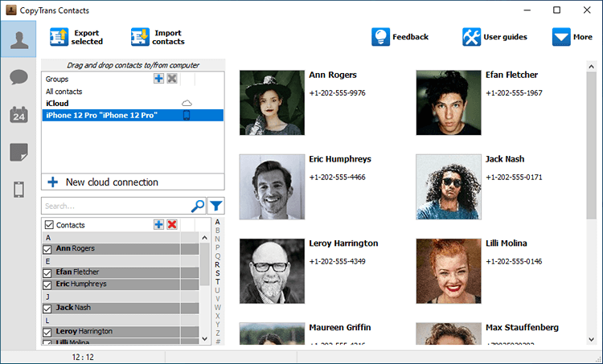Image resolution: width=603 pixels, height=364 pixels.
Task: Uncheck Eric Humphreys checkbox
Action: click(x=47, y=284)
